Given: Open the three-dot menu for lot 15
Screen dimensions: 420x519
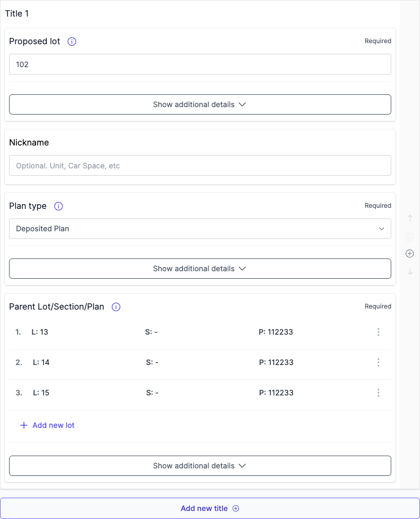Looking at the screenshot, I should tap(378, 393).
